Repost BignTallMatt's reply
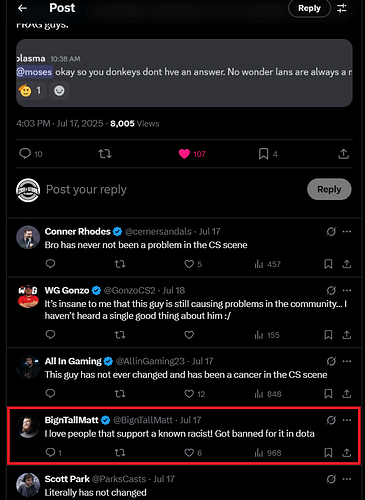 pyautogui.click(x=120, y=452)
